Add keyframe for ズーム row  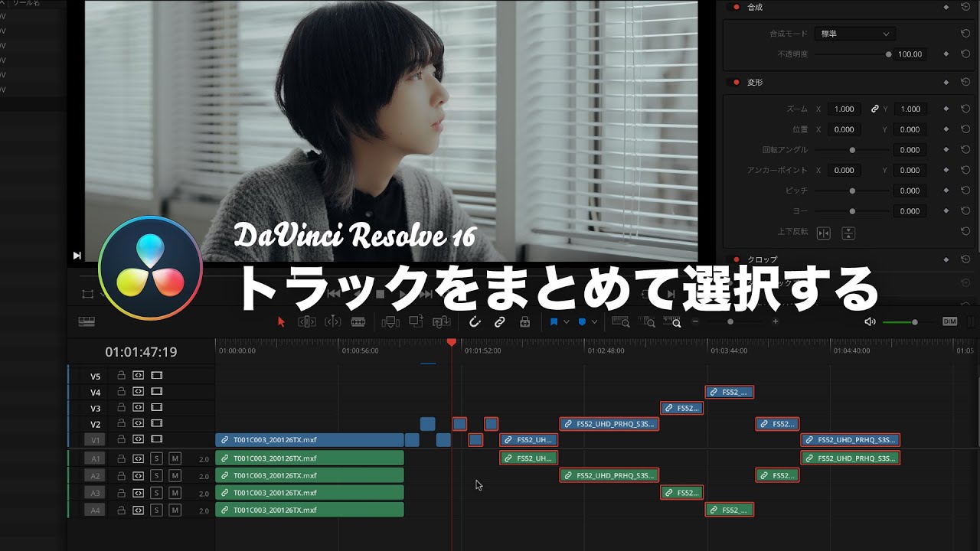click(x=946, y=109)
